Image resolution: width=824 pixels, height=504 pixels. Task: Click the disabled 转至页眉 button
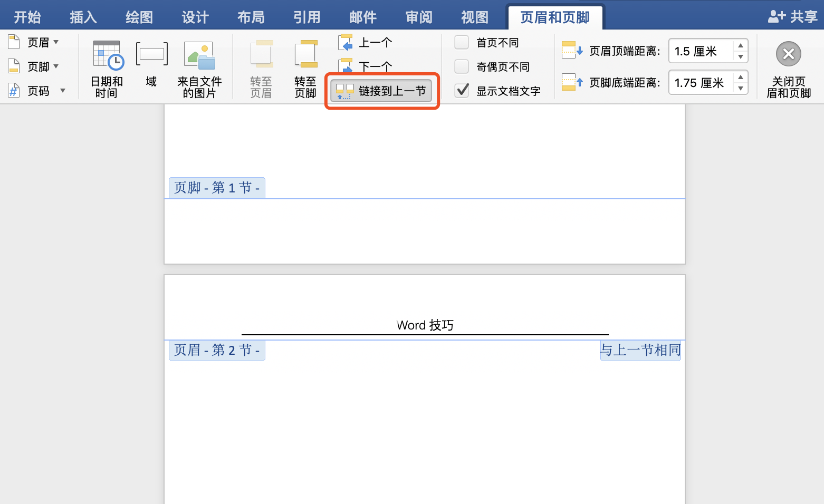[x=261, y=69]
